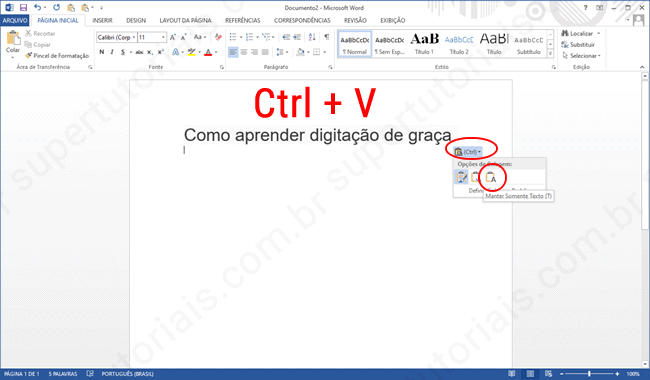Apply the Título 1 style
Screen dimensions: 650x380
click(424, 44)
